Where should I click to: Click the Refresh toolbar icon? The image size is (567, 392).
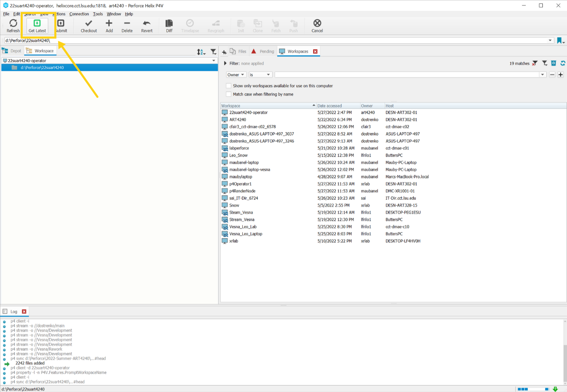pos(13,26)
